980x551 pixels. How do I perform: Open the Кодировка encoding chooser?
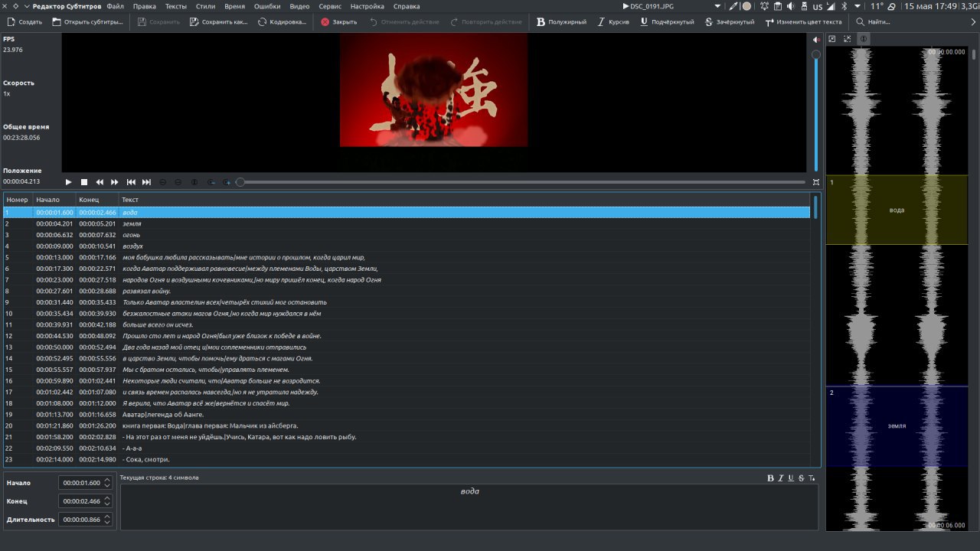coord(283,22)
